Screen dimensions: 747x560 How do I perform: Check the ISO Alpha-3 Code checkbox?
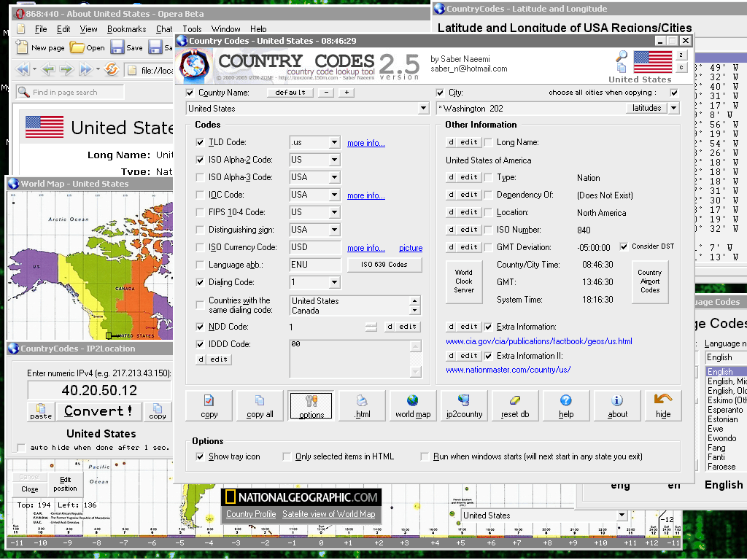pyautogui.click(x=200, y=177)
